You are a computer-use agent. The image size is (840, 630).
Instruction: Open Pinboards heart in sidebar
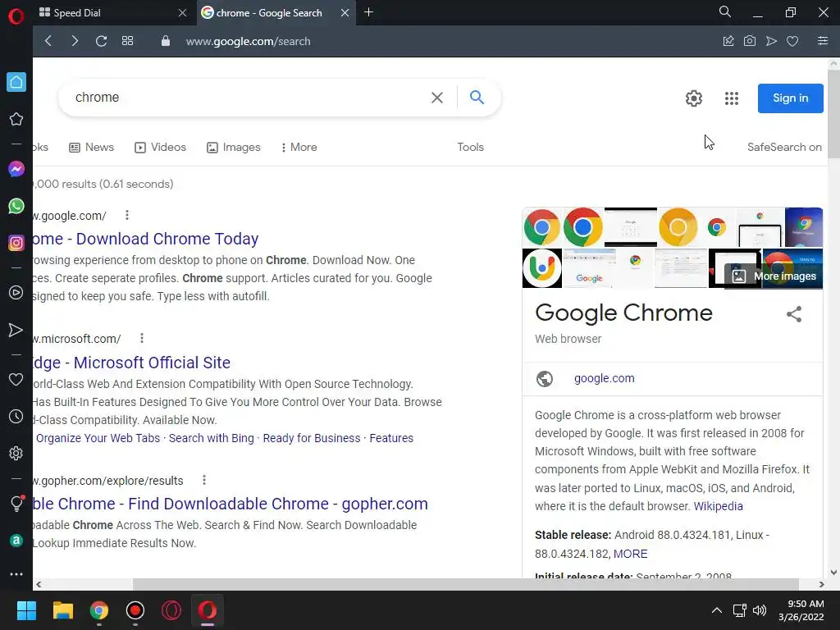16,379
